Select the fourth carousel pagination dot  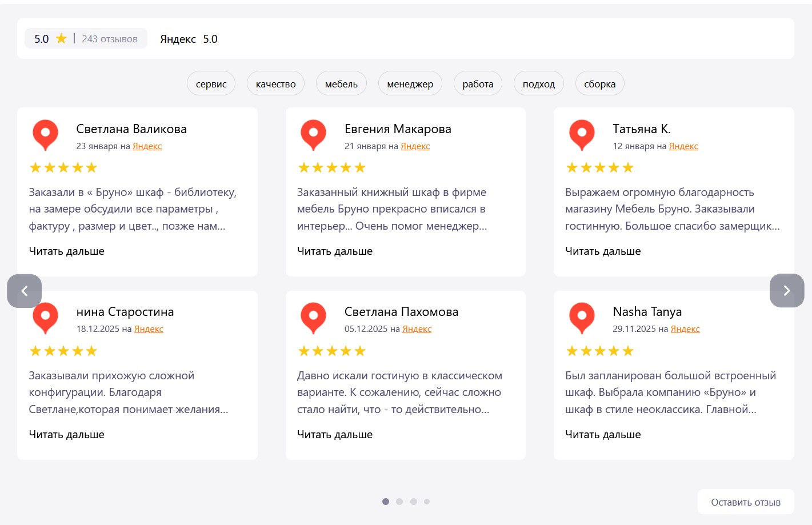tap(427, 502)
